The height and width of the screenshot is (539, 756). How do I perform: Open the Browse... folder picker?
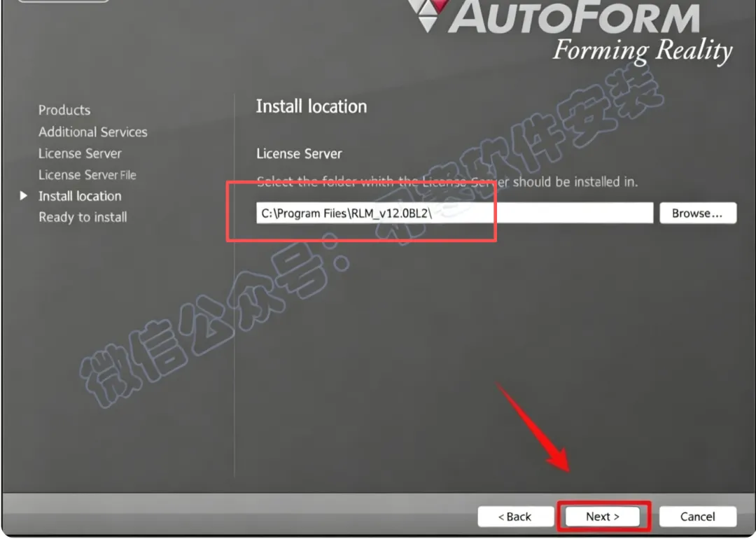pyautogui.click(x=697, y=213)
